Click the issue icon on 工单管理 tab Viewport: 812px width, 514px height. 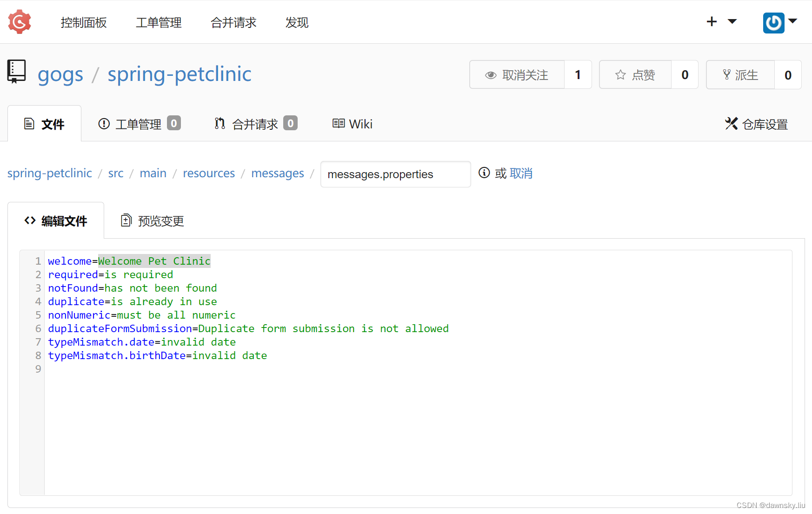click(104, 124)
